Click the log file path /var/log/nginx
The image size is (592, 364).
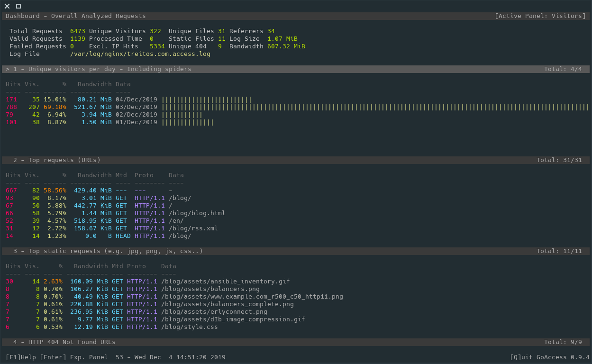140,54
